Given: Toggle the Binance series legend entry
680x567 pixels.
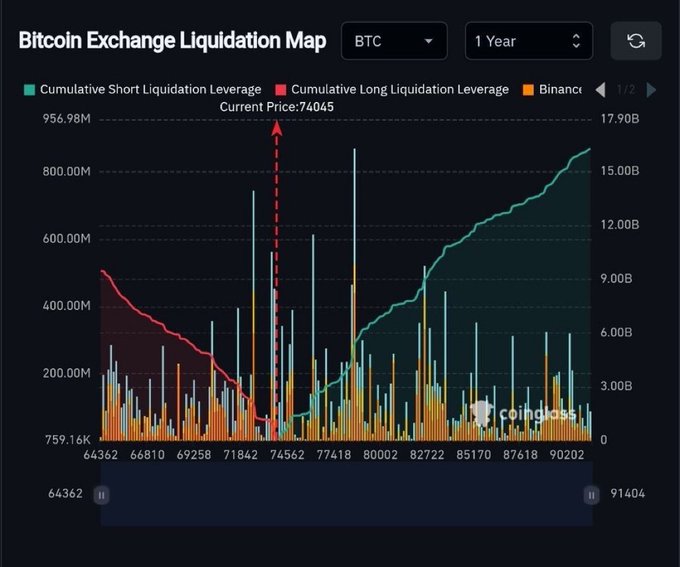Looking at the screenshot, I should (x=552, y=89).
